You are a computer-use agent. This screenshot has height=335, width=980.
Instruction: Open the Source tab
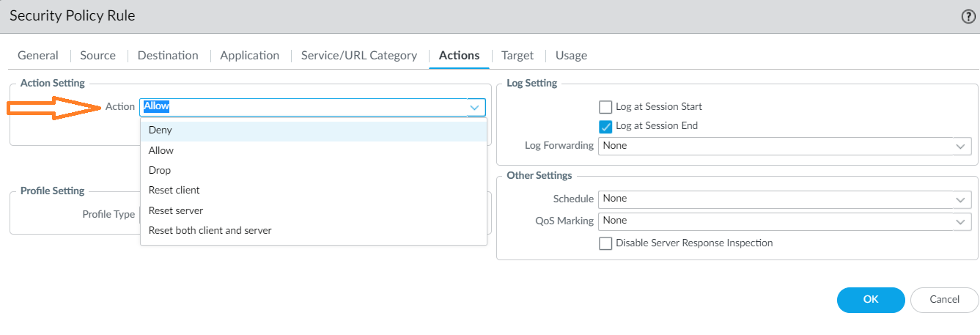97,56
